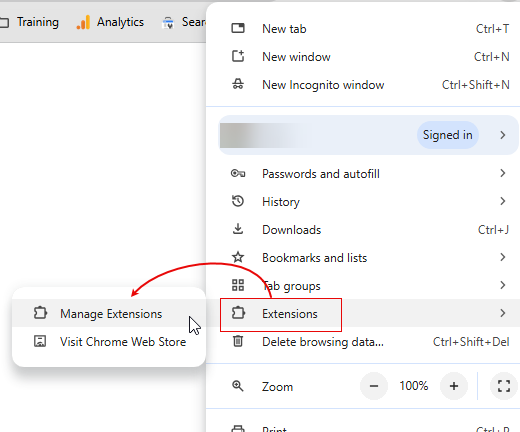Screen dimensions: 520x432
Task: Click the Downloads arrow icon
Action: [238, 229]
